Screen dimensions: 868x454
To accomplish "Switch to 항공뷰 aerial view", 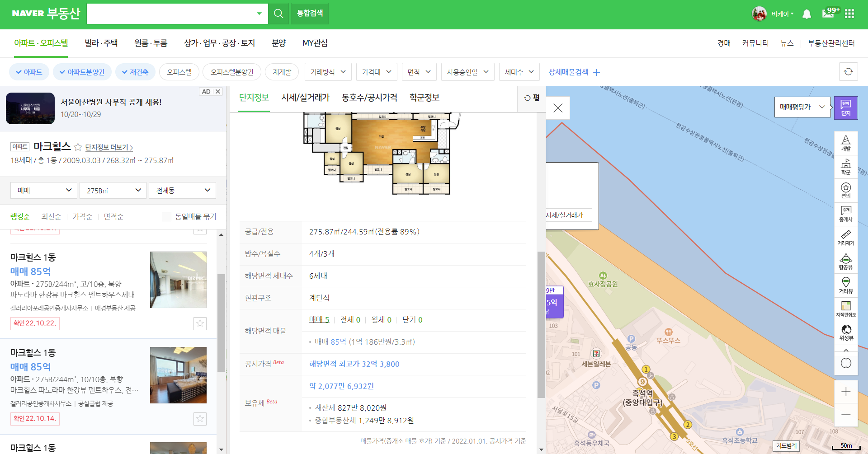I will click(x=846, y=262).
